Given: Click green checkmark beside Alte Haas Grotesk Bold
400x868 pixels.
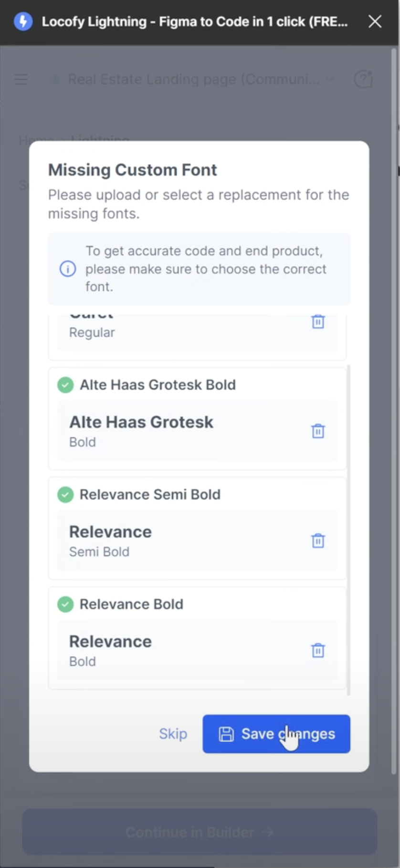Looking at the screenshot, I should pyautogui.click(x=65, y=385).
